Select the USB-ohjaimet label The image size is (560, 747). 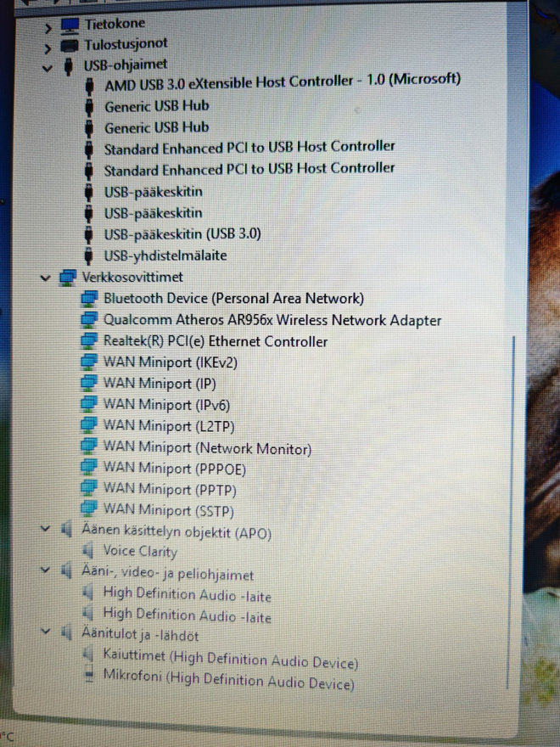pyautogui.click(x=126, y=65)
